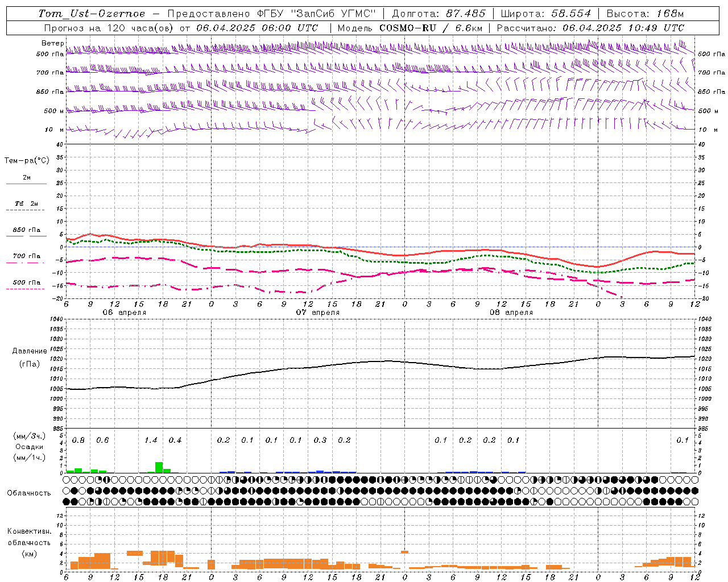728x582 pixels.
Task: Click the '500 м' wind level label on the left
Action: 53,111
